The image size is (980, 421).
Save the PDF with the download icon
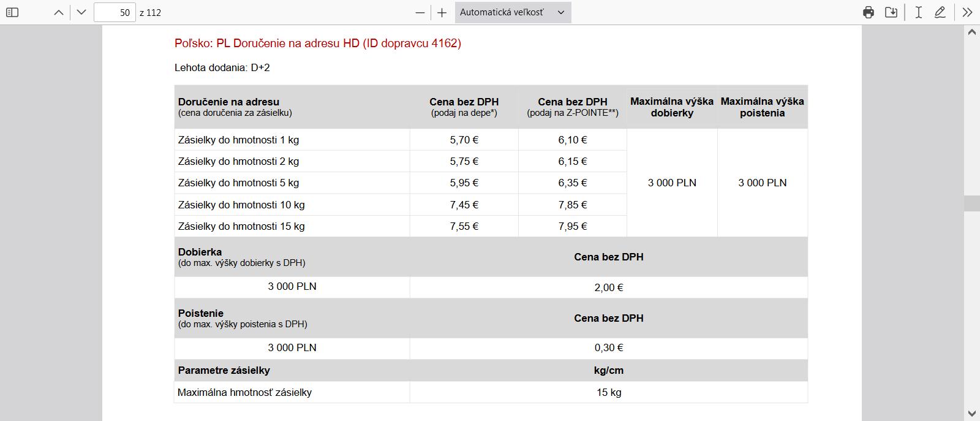pos(891,12)
